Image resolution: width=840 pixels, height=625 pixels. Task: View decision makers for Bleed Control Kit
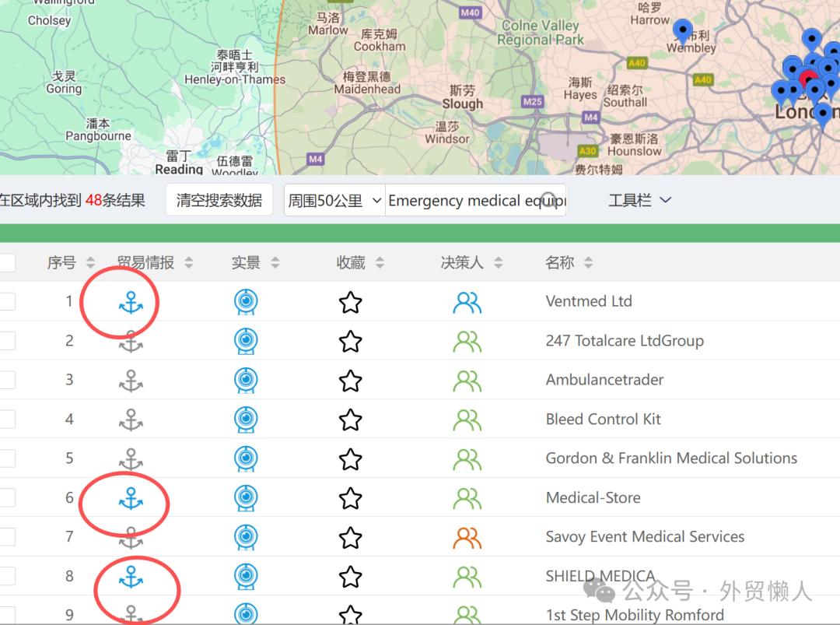point(467,420)
